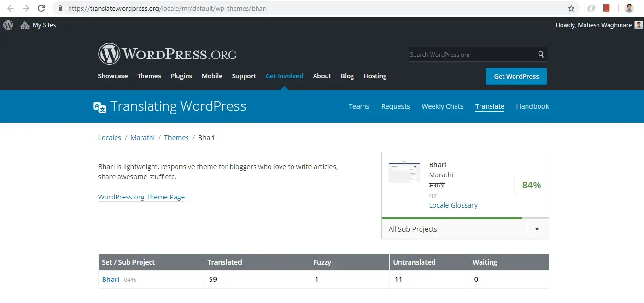Click the Translating WordPress translate icon
644x303 pixels.
100,107
